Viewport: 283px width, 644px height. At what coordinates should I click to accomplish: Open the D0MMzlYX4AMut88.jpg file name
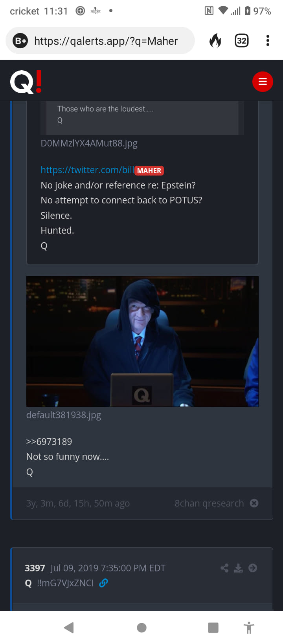[89, 143]
